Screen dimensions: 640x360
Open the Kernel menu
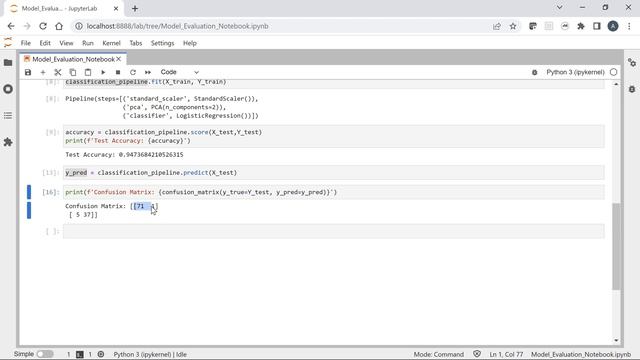click(111, 43)
